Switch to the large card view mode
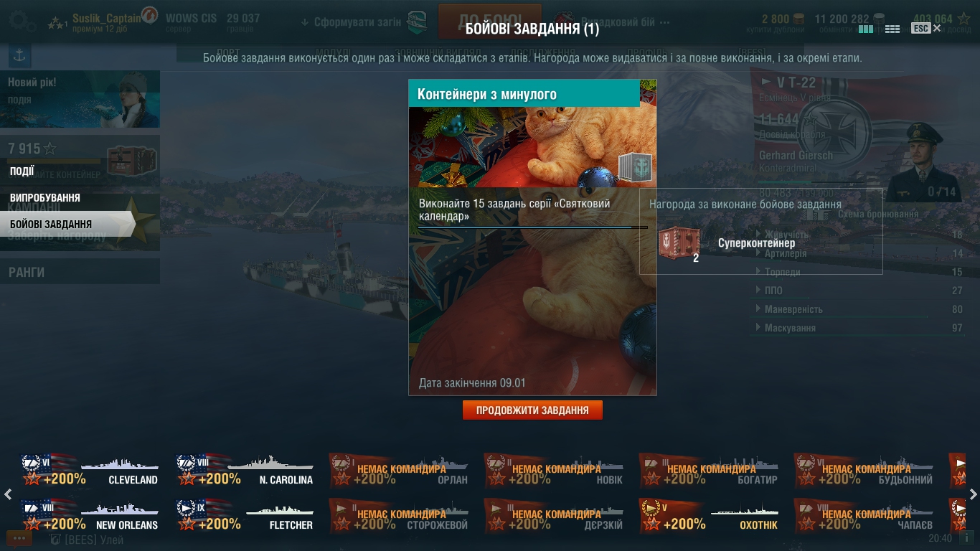This screenshot has height=551, width=980. click(x=866, y=29)
